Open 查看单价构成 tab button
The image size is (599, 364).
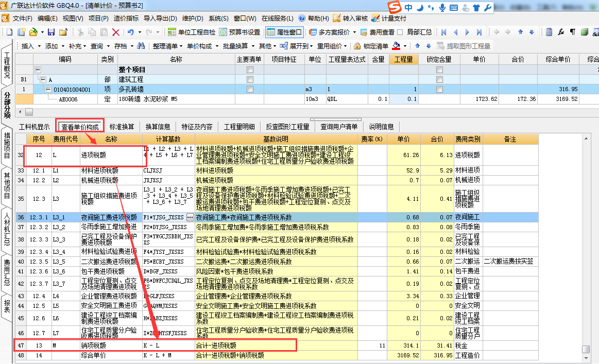tap(80, 127)
